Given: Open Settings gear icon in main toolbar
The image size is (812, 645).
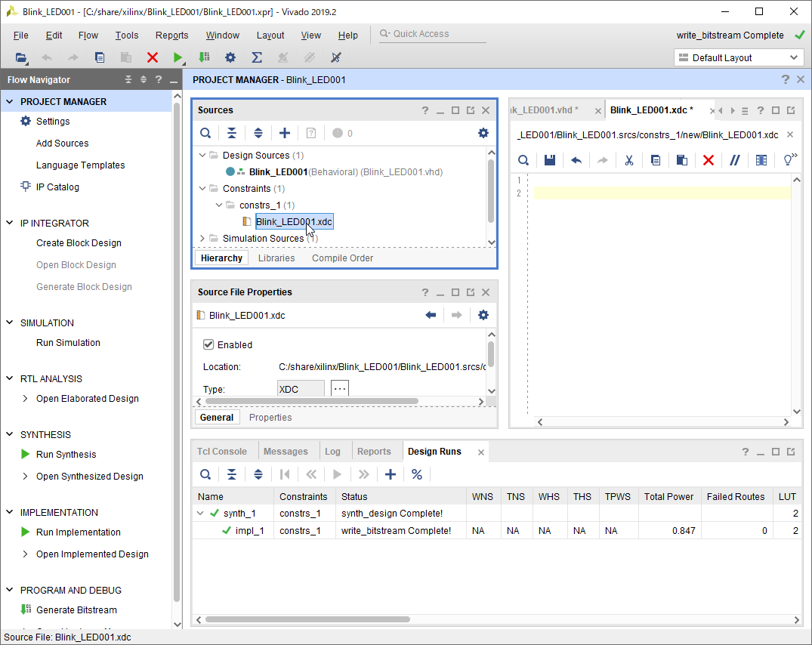Looking at the screenshot, I should pyautogui.click(x=230, y=57).
